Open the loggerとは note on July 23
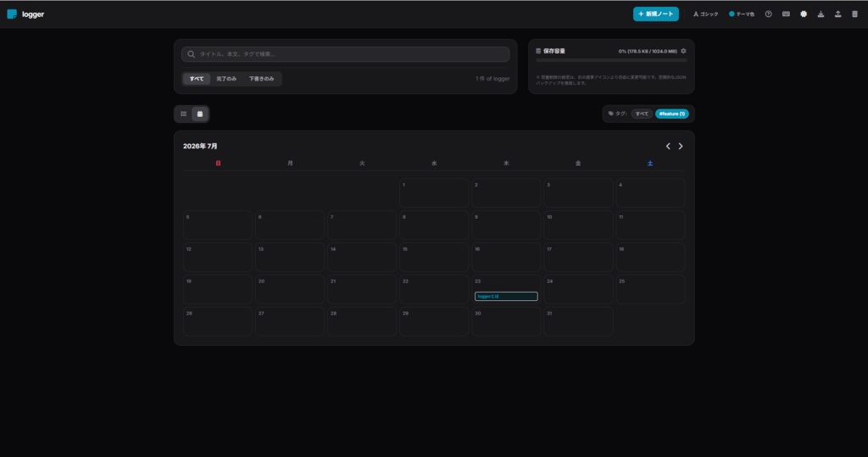Image resolution: width=868 pixels, height=457 pixels. click(x=506, y=297)
